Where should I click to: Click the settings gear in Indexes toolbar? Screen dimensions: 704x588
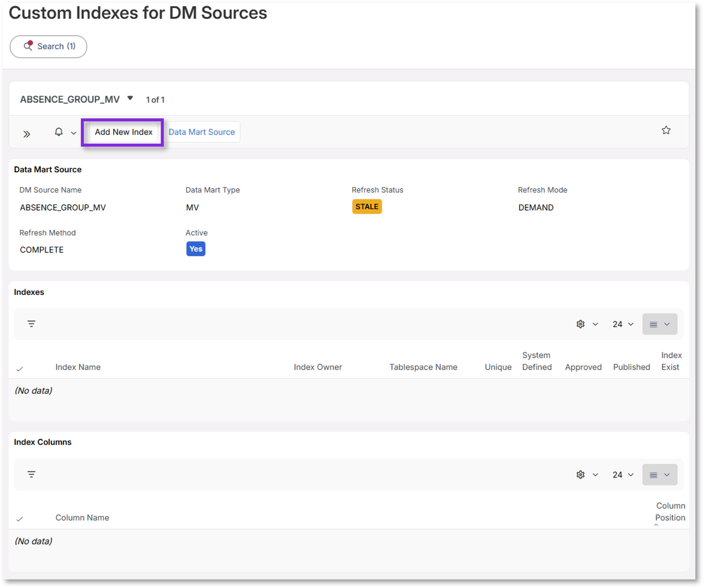pyautogui.click(x=580, y=324)
